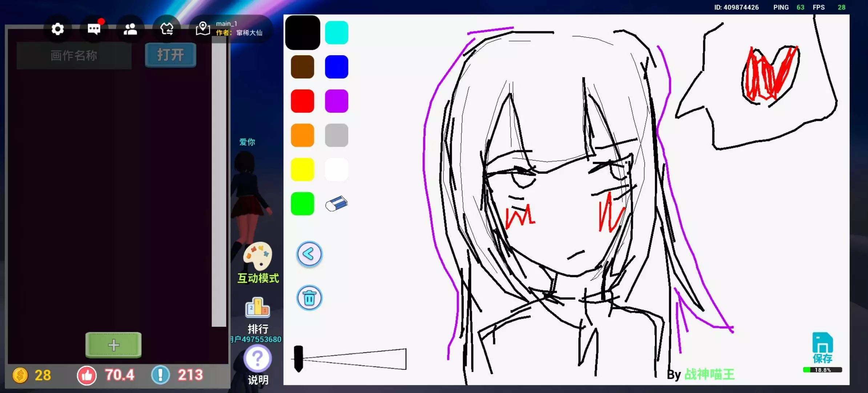Select the eraser tool
The height and width of the screenshot is (393, 868).
(336, 204)
